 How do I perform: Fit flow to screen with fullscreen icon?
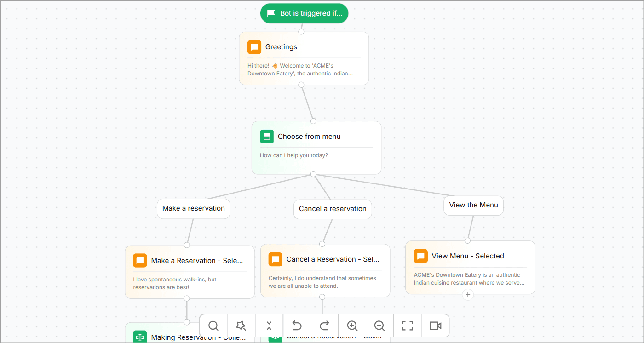[x=408, y=326]
